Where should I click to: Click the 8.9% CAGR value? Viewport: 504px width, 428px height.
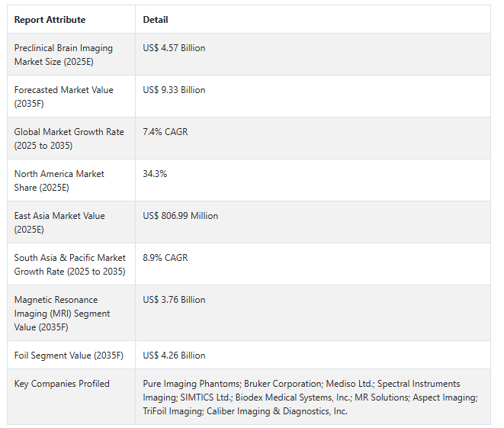click(x=165, y=258)
